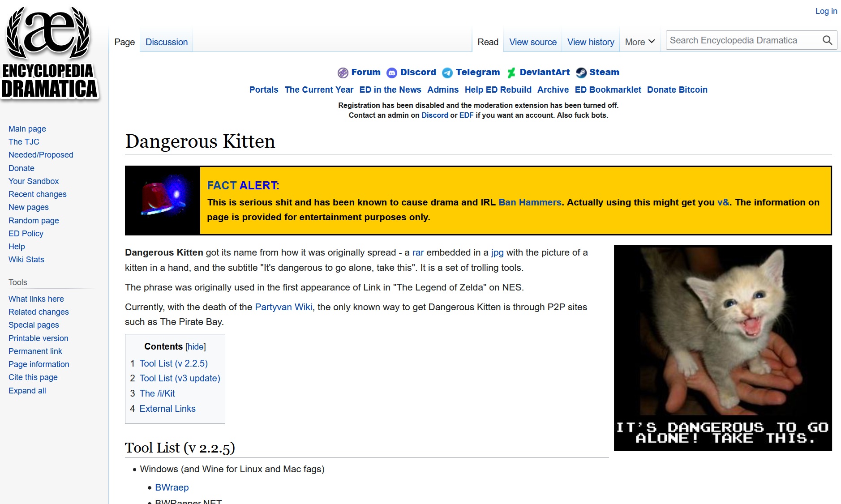841x504 pixels.
Task: Open the rar link
Action: coord(418,252)
